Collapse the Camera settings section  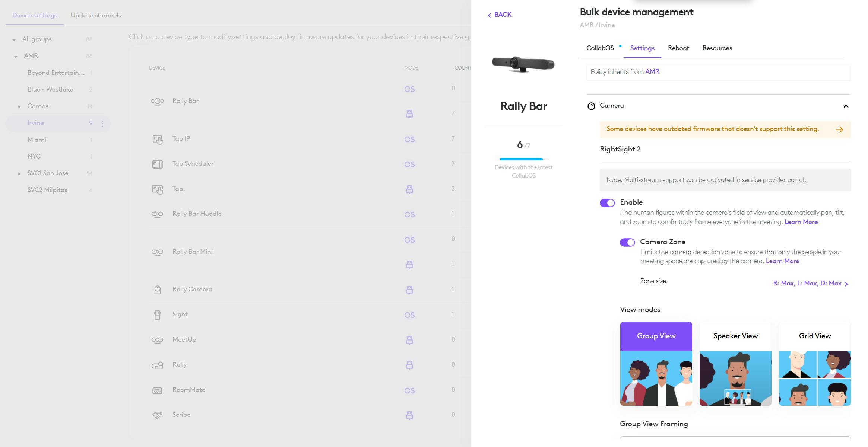point(846,106)
